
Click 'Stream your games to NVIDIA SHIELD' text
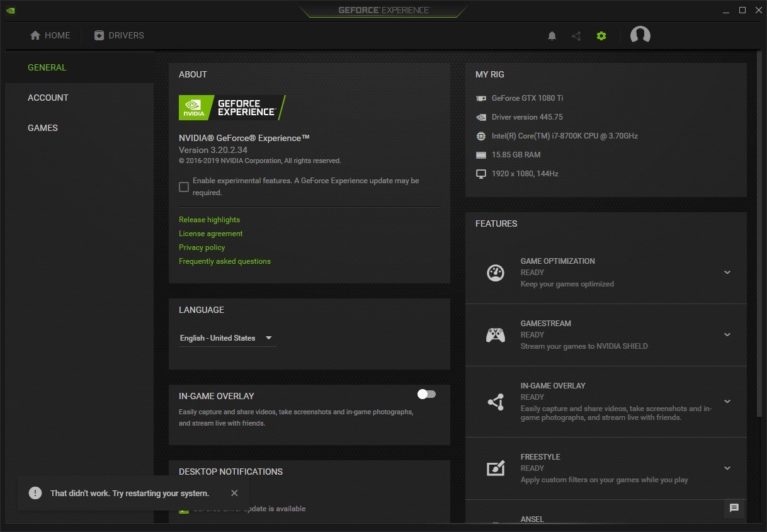point(584,346)
